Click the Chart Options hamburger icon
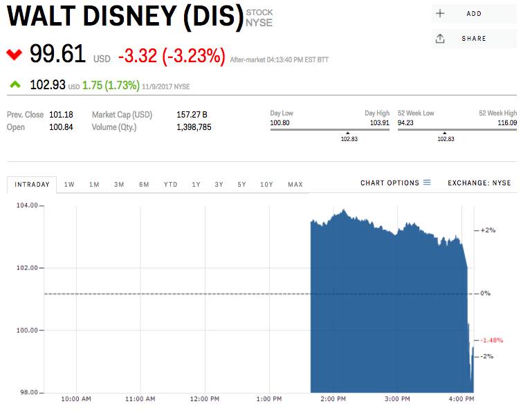This screenshot has height=415, width=532. (x=427, y=183)
